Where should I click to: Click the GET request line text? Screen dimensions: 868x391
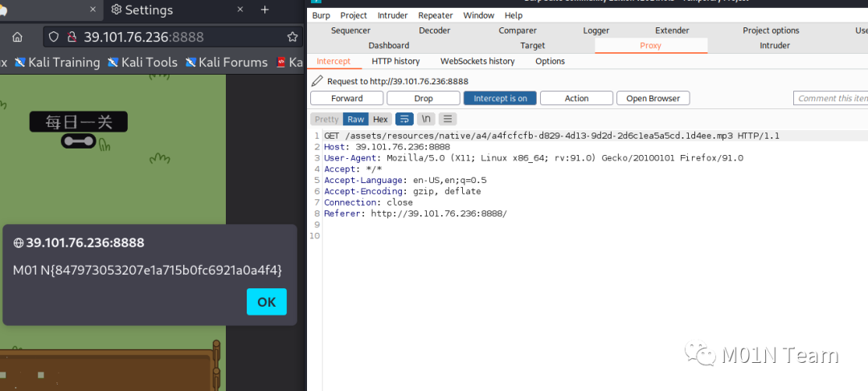click(x=552, y=136)
